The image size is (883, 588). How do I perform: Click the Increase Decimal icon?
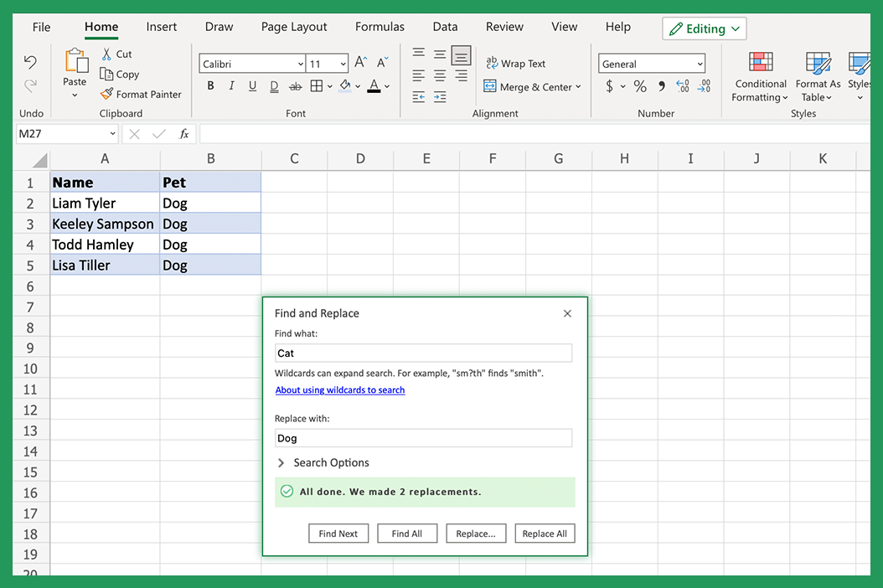[682, 86]
